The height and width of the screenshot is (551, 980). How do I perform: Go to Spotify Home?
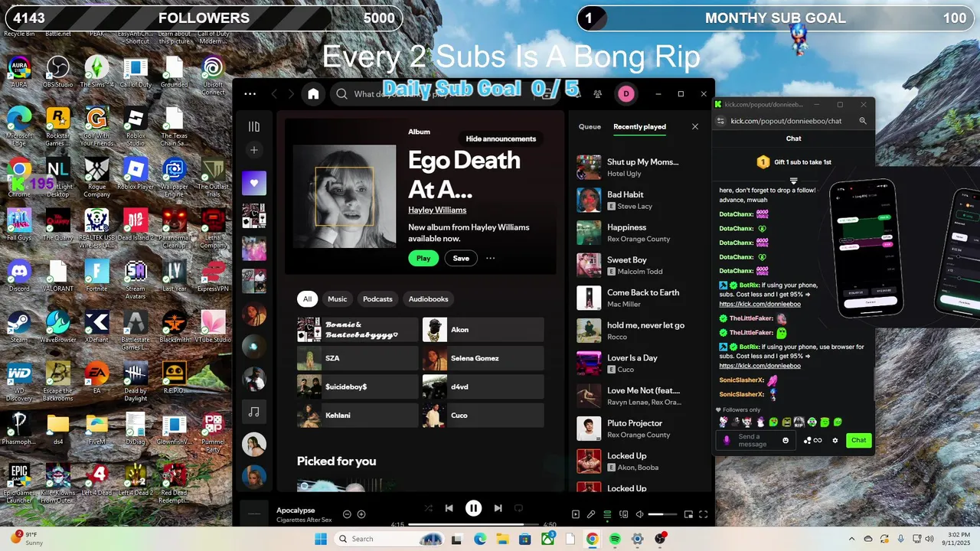(x=313, y=94)
